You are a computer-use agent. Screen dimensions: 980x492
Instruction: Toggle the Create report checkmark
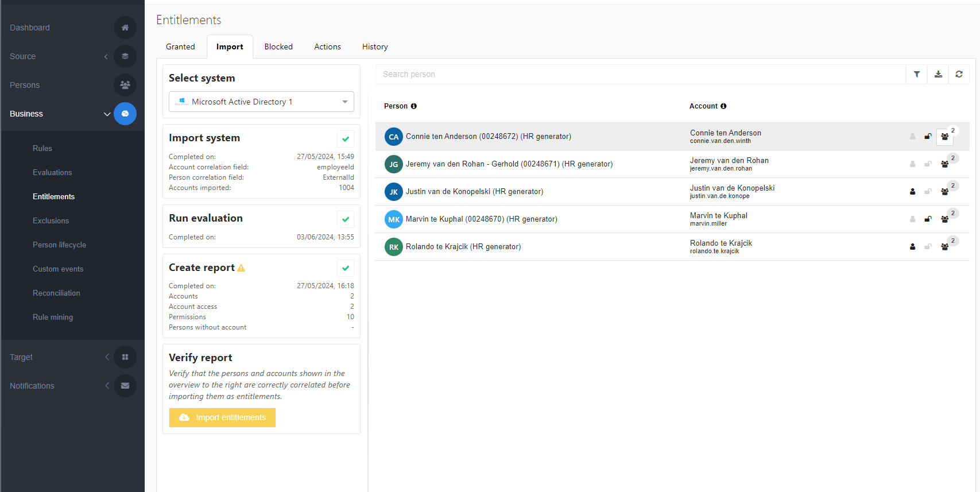coord(346,268)
